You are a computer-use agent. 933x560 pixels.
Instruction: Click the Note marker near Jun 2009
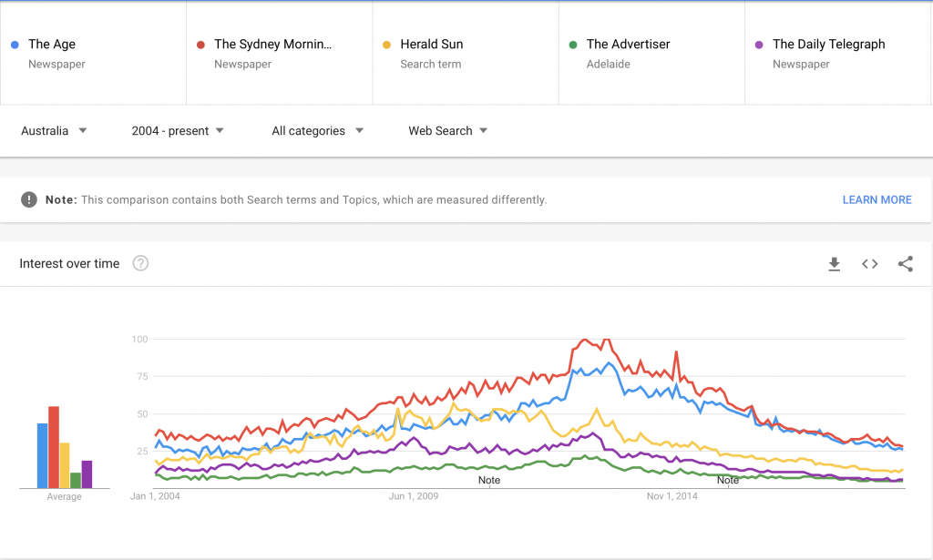coord(489,481)
